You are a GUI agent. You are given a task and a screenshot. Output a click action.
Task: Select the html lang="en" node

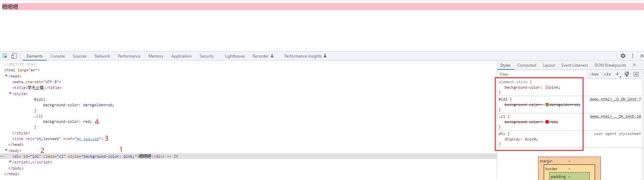click(x=22, y=70)
